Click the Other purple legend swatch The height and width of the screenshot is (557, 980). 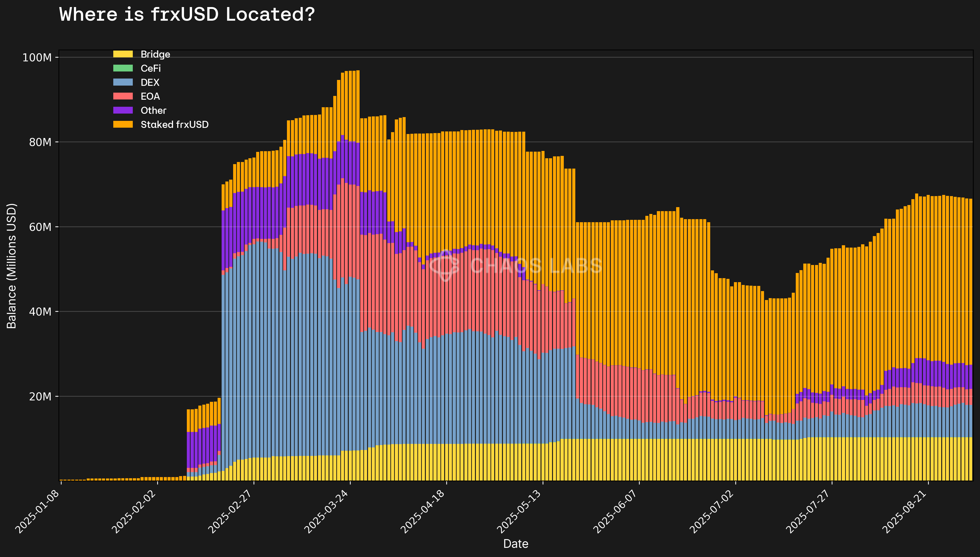[x=123, y=110]
